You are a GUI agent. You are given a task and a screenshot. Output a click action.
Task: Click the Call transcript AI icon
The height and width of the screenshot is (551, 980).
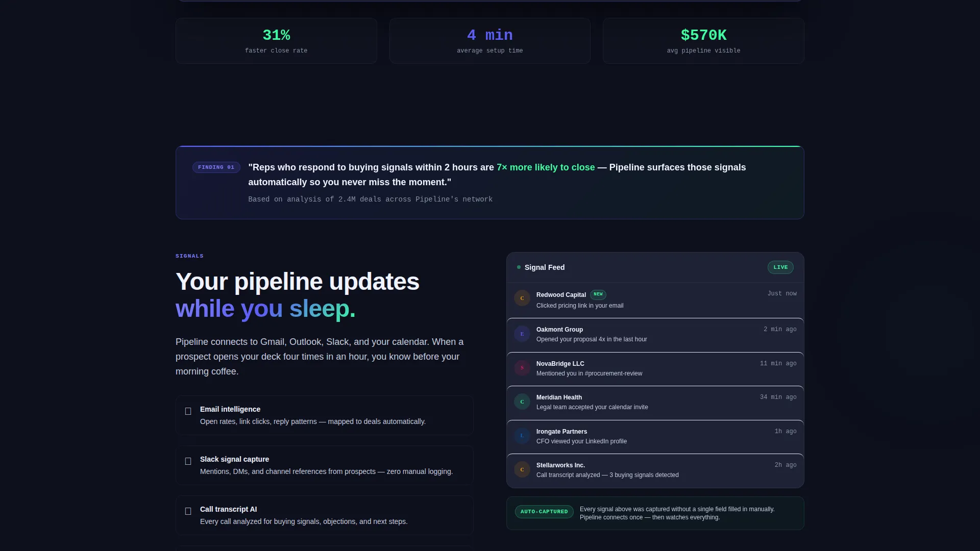point(188,511)
